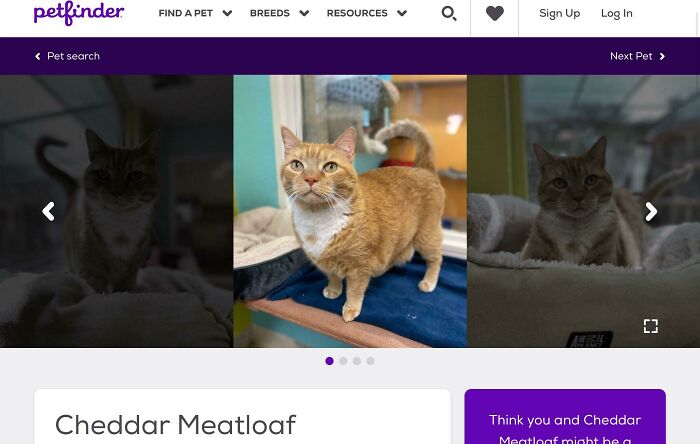
Task: Open the search magnifier icon
Action: (x=449, y=13)
